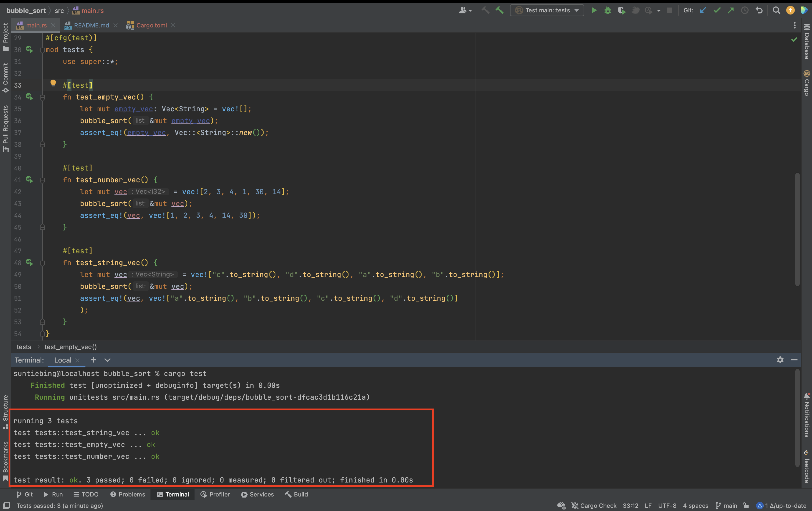Expand the profiler run options arrow
The image size is (812, 511).
[x=659, y=10]
